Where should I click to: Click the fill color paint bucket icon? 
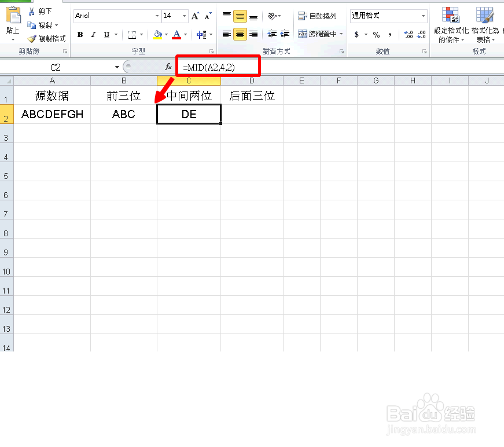(x=157, y=35)
